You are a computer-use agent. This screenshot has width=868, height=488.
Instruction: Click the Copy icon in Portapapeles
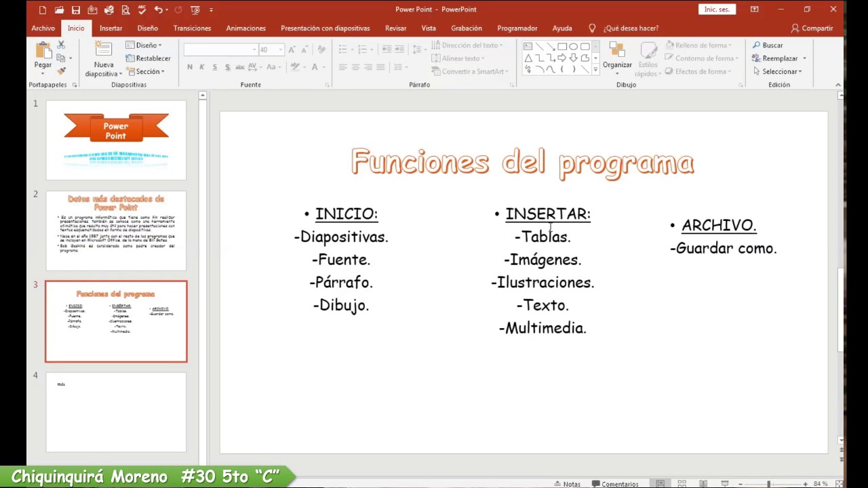[61, 58]
